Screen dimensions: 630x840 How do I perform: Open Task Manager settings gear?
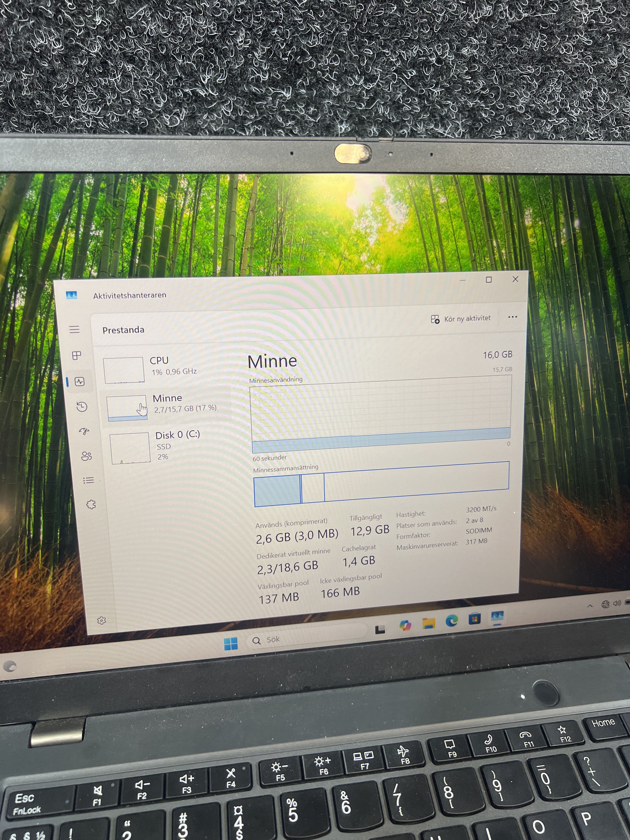point(101,620)
